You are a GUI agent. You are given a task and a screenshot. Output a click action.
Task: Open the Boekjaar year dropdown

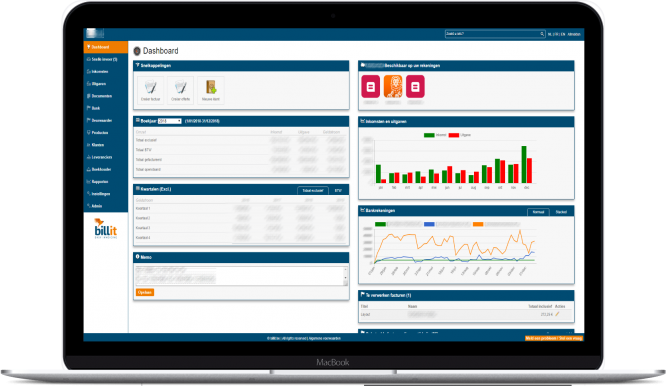[x=169, y=121]
